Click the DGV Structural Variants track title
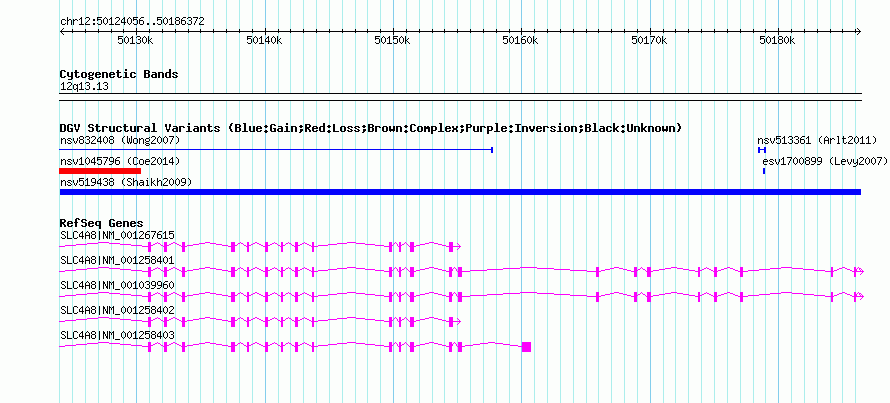Screen dimensions: 890x403 (371, 128)
